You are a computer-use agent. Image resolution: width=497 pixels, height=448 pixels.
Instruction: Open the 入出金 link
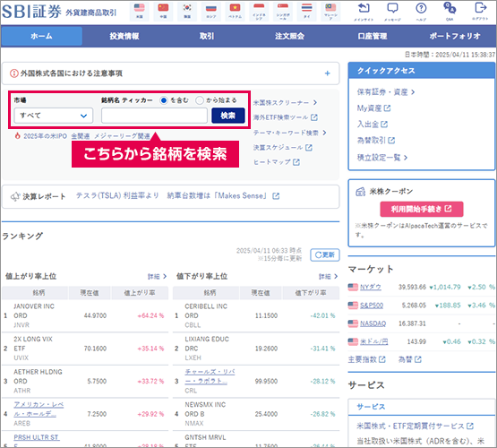point(373,125)
